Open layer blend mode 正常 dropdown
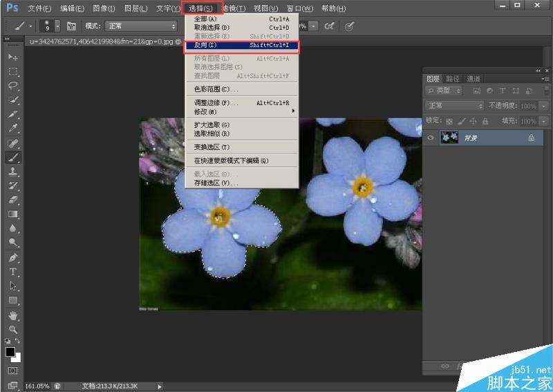 [x=455, y=106]
